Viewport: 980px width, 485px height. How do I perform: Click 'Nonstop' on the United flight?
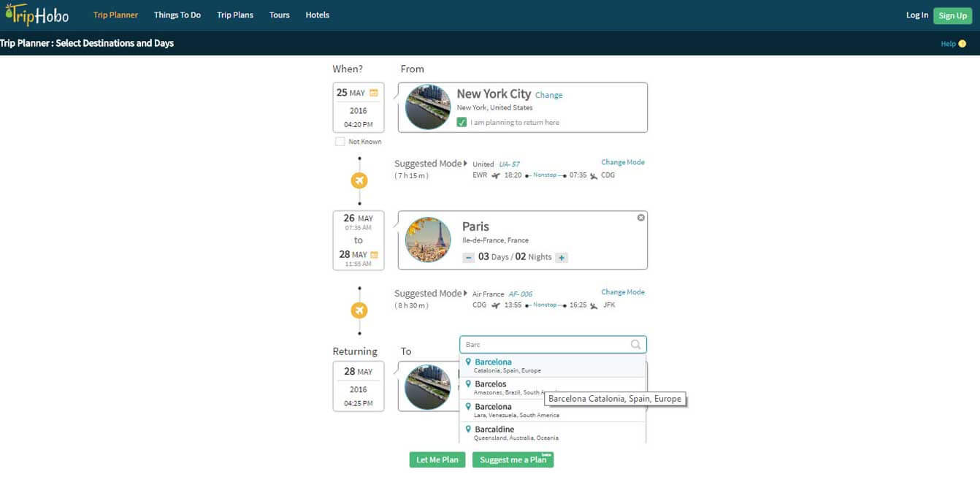pos(545,175)
